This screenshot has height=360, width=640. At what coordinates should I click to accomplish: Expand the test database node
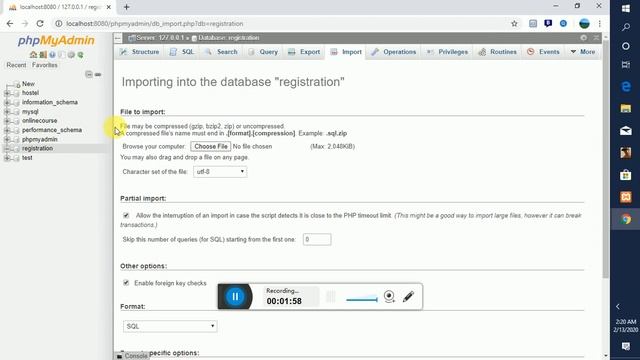pyautogui.click(x=7, y=158)
